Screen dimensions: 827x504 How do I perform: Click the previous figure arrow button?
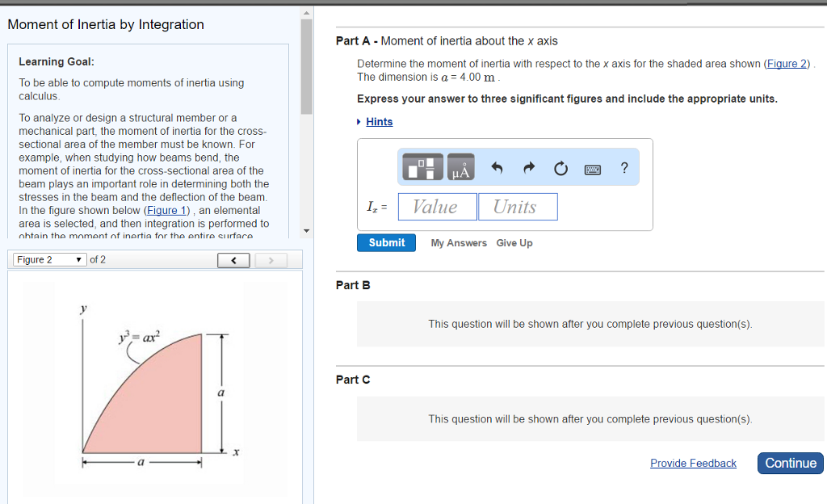tap(233, 259)
